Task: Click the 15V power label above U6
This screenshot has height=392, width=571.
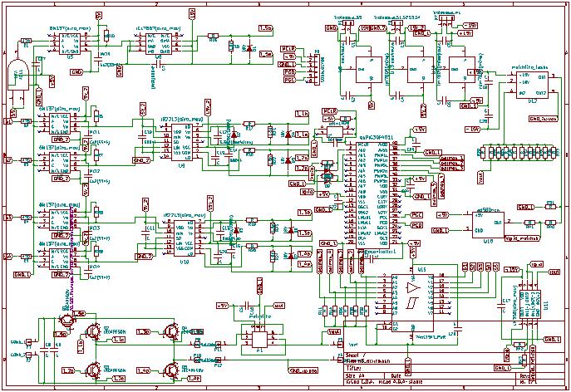Action: [192, 13]
